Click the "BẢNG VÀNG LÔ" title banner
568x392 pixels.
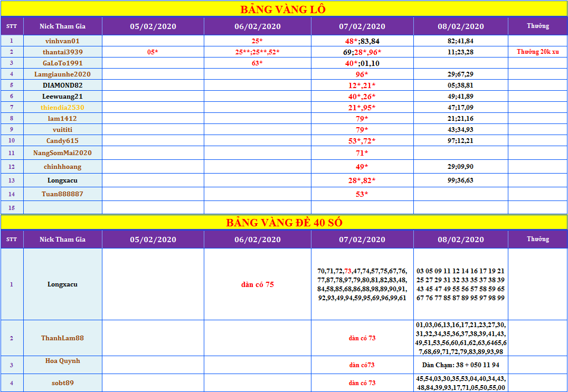(283, 9)
